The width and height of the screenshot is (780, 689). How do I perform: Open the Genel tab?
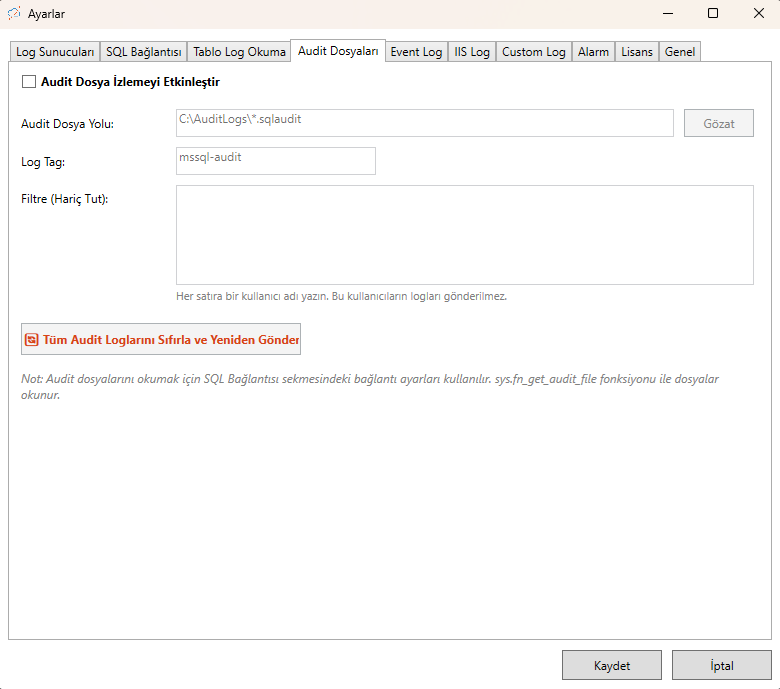pos(680,52)
